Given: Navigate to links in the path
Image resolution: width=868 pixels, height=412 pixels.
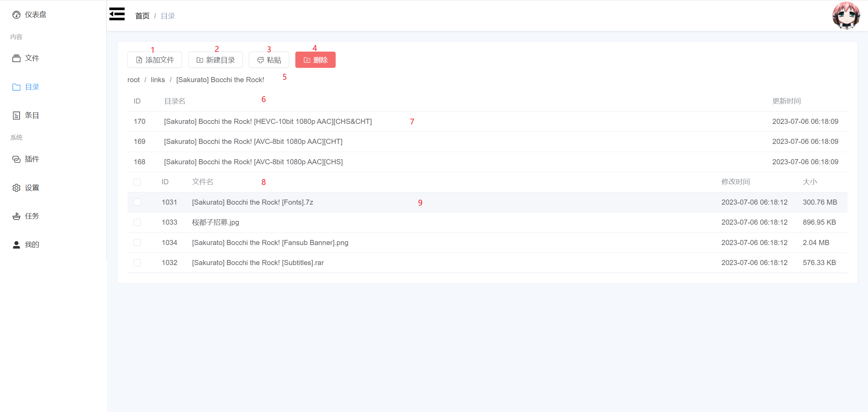Looking at the screenshot, I should pyautogui.click(x=158, y=80).
